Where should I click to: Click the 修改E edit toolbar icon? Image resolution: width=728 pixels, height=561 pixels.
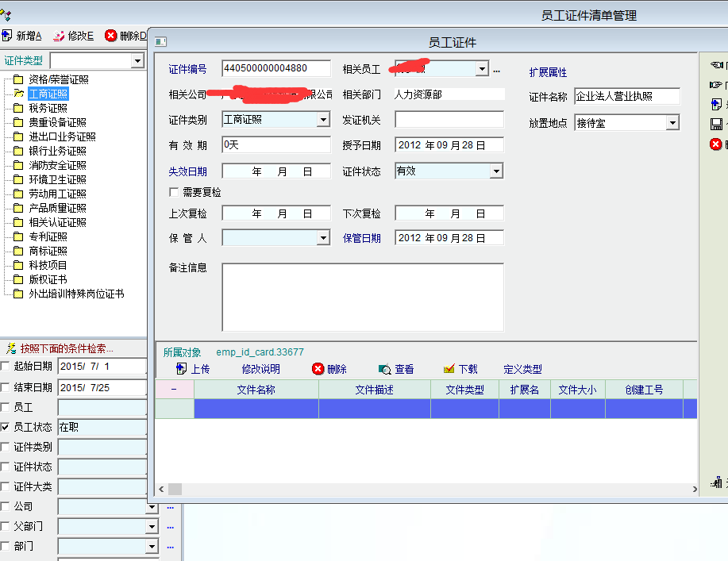click(x=59, y=36)
